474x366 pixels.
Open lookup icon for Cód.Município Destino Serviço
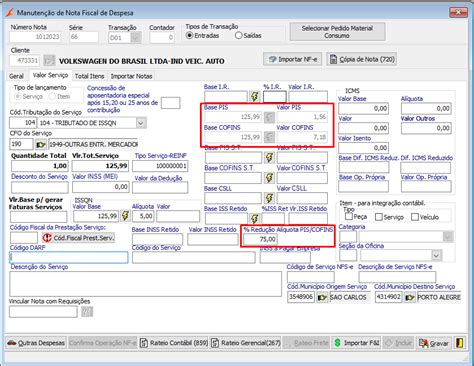coord(409,297)
